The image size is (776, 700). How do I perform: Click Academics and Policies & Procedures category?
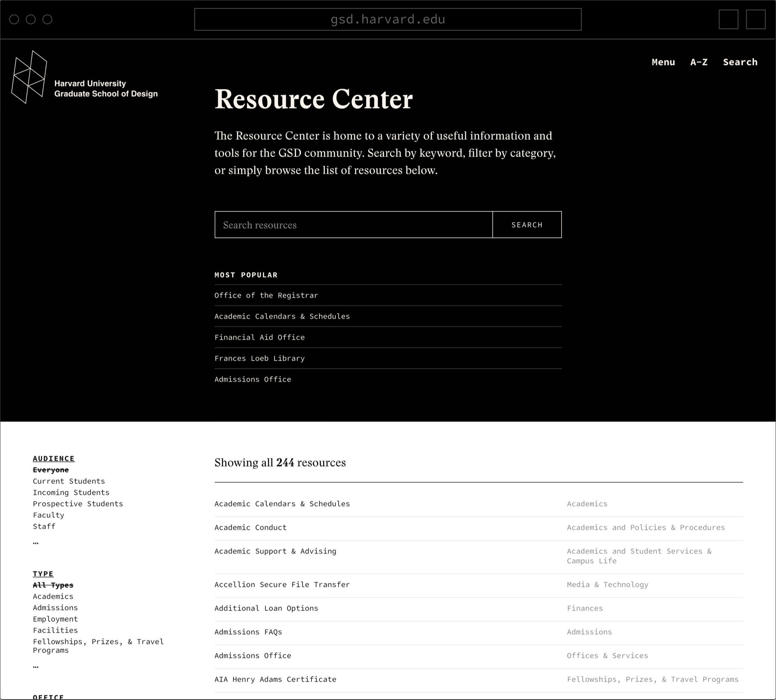[646, 527]
